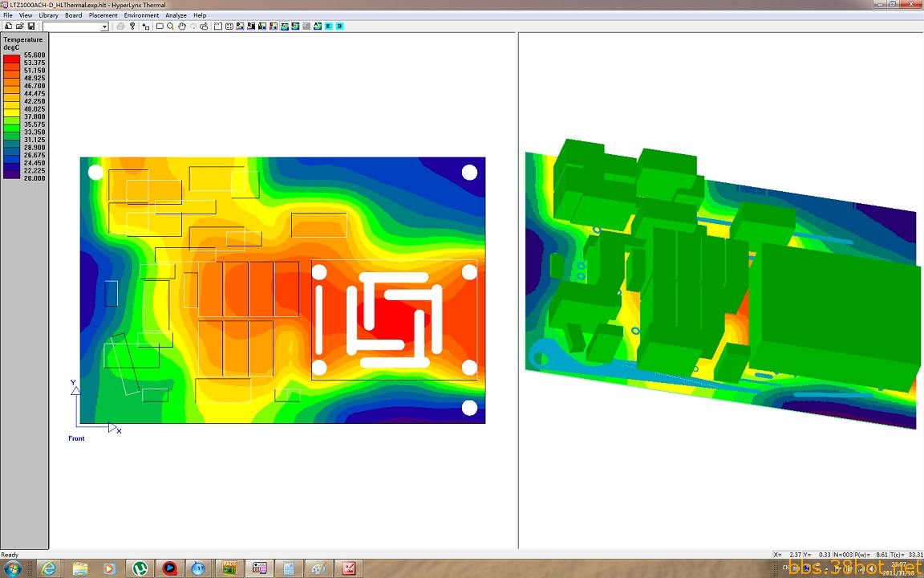Click the 'Ready' status bar text
The width and height of the screenshot is (924, 578).
pyautogui.click(x=10, y=555)
